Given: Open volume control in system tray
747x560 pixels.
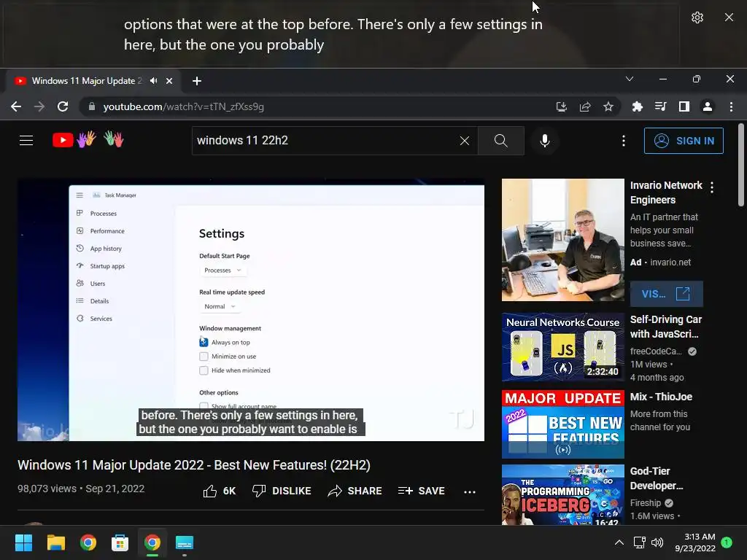Looking at the screenshot, I should 657,542.
